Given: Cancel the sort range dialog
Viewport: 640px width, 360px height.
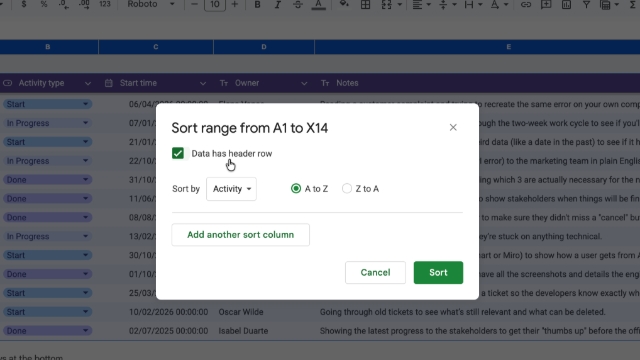Looking at the screenshot, I should pyautogui.click(x=375, y=272).
